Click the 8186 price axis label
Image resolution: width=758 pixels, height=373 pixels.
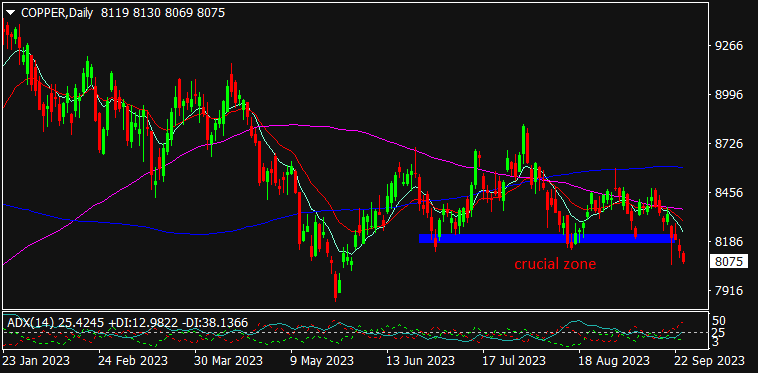pos(729,241)
